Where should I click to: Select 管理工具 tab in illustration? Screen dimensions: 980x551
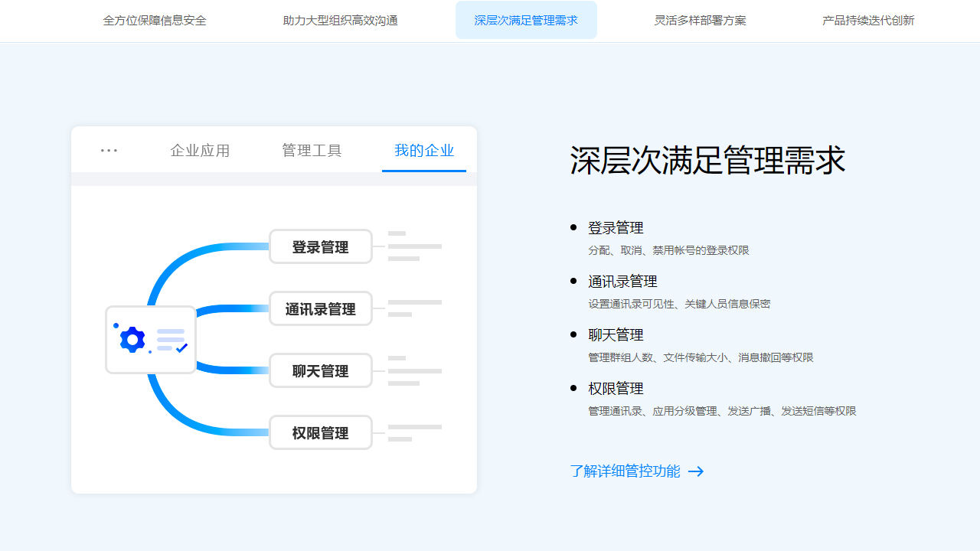tap(312, 151)
